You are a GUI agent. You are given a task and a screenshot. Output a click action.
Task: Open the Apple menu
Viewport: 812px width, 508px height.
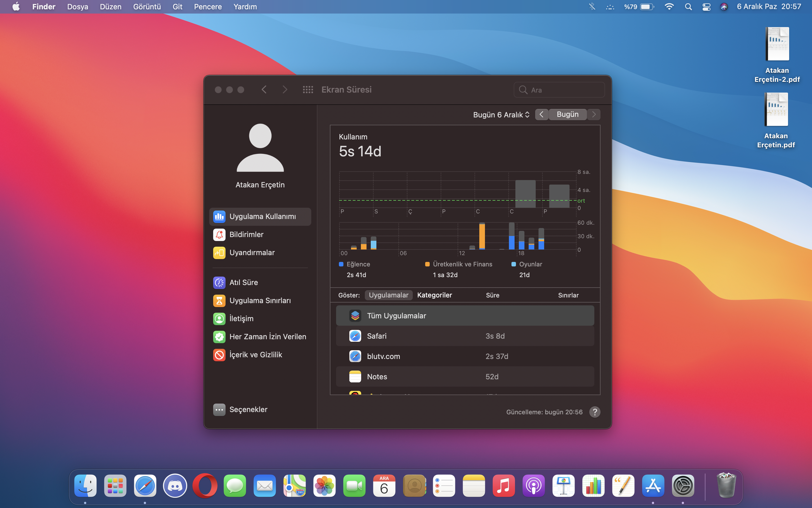point(16,7)
